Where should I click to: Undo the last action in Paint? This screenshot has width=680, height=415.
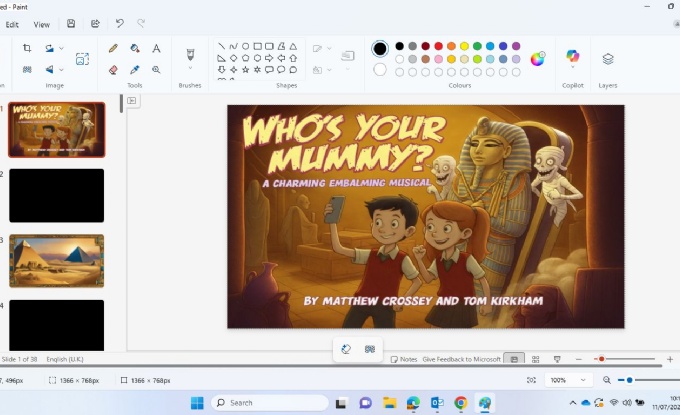pos(120,24)
